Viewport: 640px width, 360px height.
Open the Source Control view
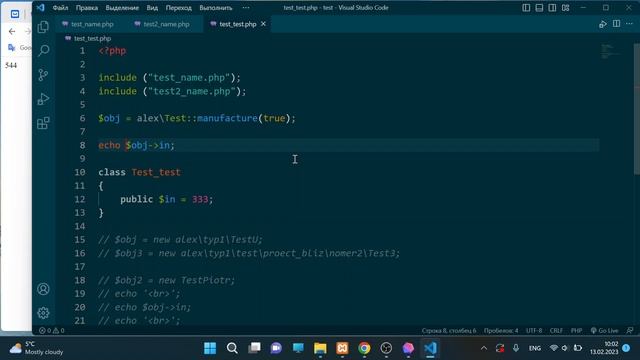coord(43,75)
